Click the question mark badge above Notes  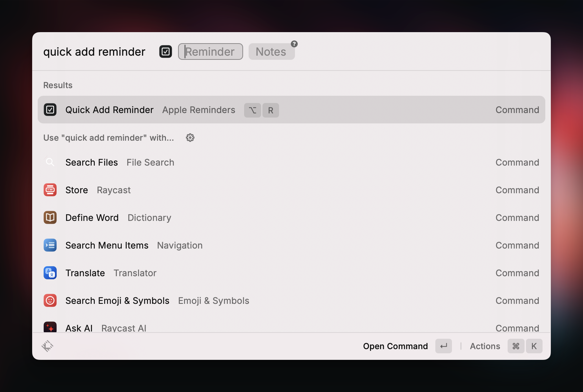[294, 44]
